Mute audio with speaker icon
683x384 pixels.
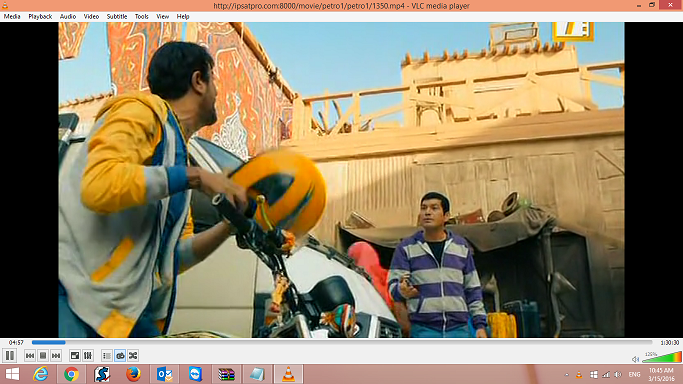coord(636,359)
